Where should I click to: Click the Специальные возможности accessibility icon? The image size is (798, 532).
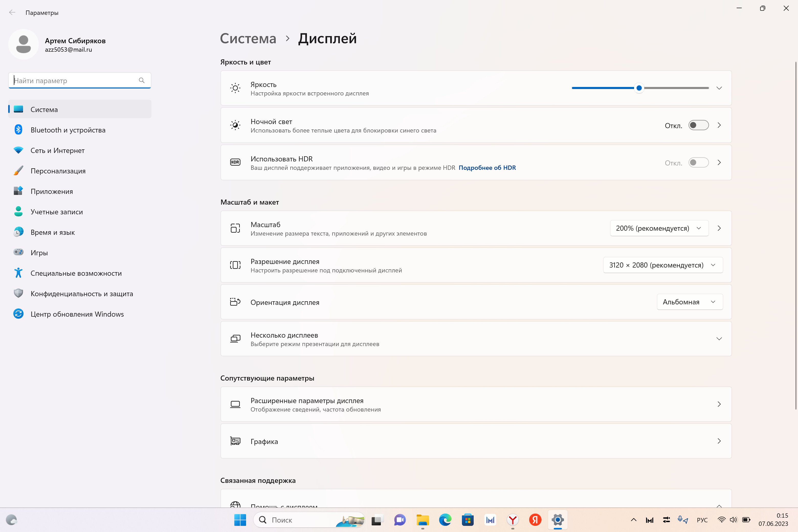coord(18,273)
